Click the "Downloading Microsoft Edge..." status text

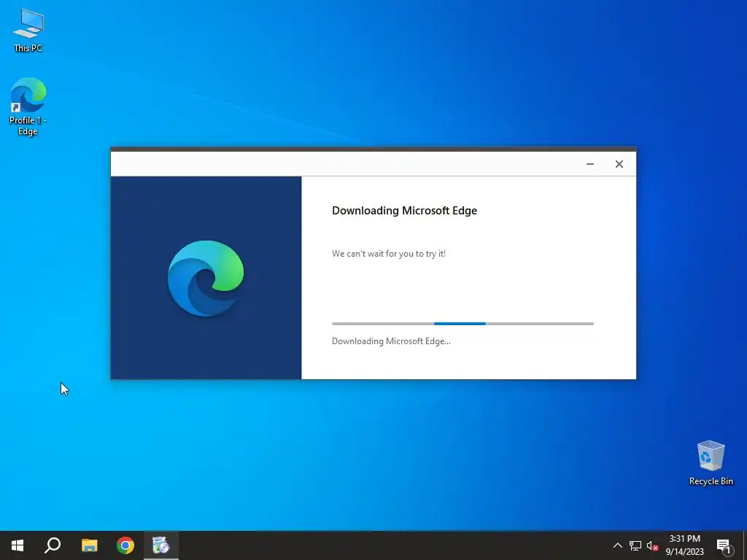click(391, 341)
